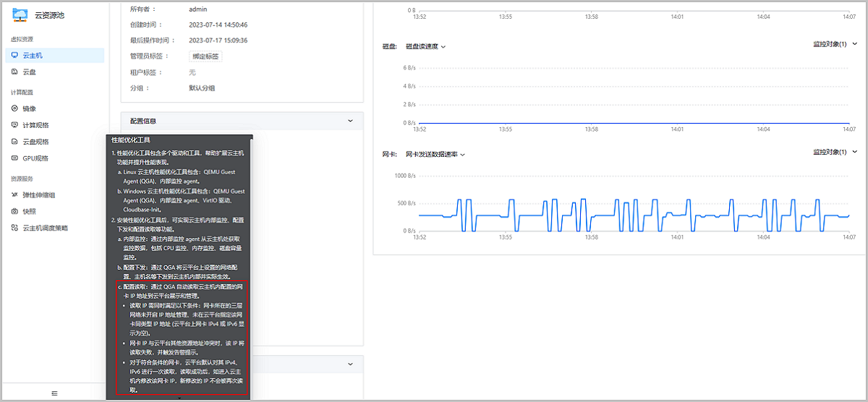868x402 pixels.
Task: Toggle the chevron of the panel below 配置信息
Action: tap(351, 364)
